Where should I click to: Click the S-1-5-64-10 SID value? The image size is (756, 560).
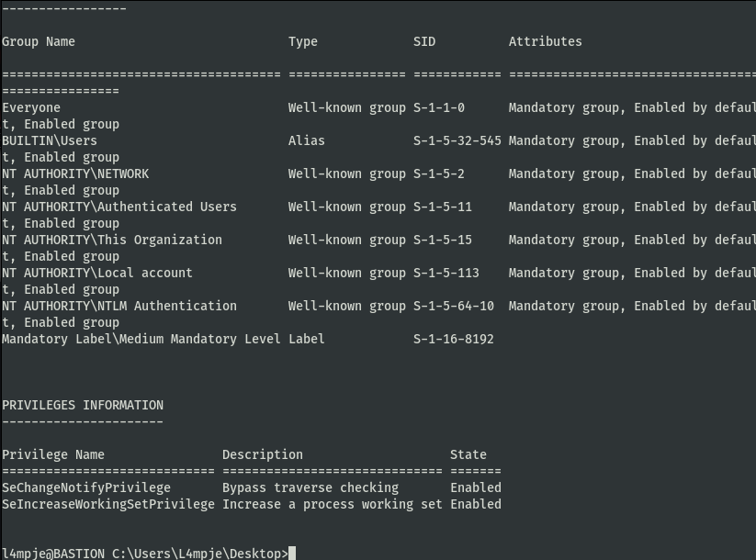453,306
